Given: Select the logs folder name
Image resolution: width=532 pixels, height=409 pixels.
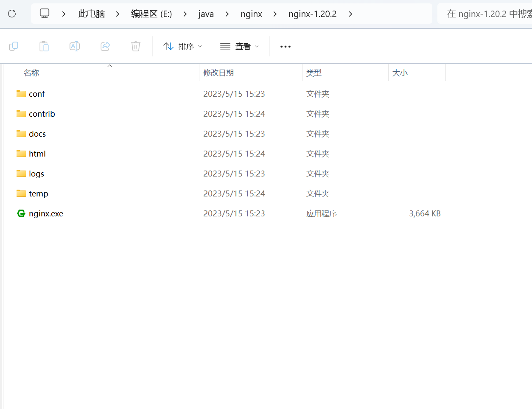Looking at the screenshot, I should (36, 174).
